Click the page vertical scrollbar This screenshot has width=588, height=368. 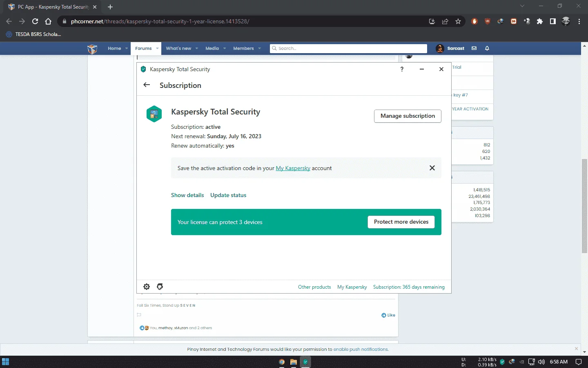[584, 206]
